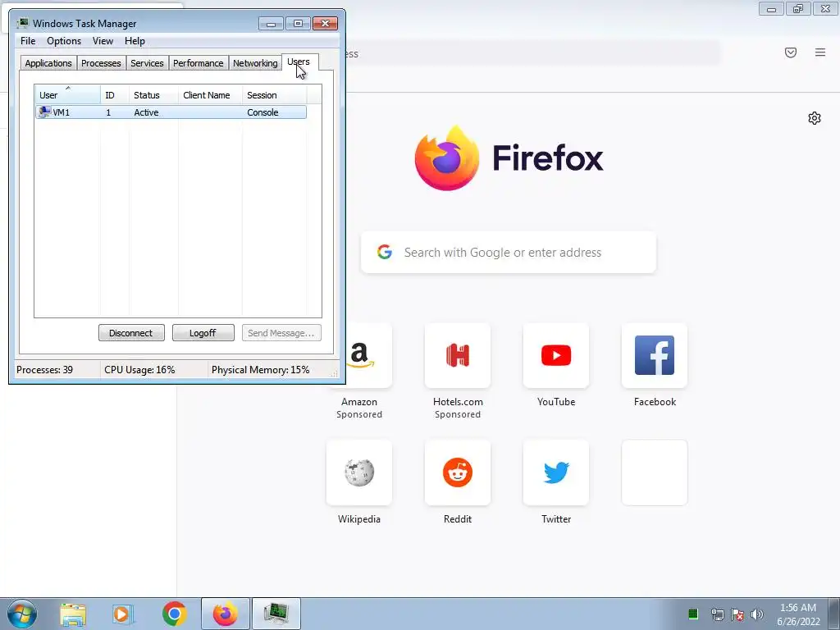This screenshot has width=840, height=630.
Task: Select the Console session cell
Action: pos(262,112)
